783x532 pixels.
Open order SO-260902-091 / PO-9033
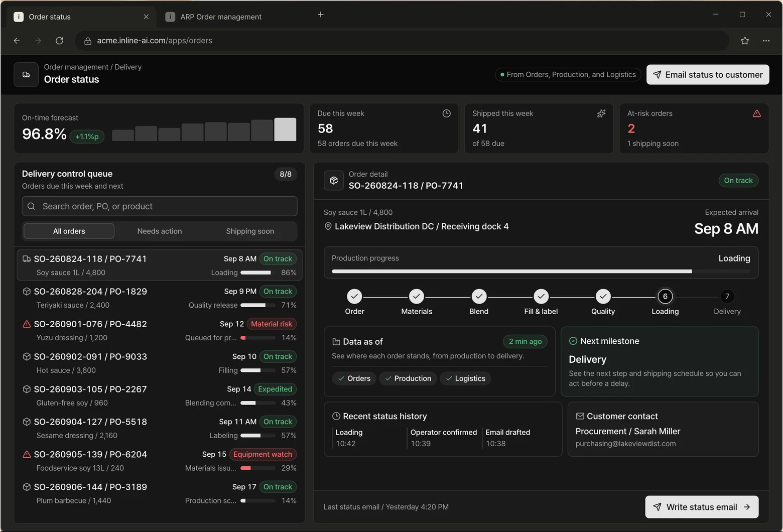(x=160, y=363)
